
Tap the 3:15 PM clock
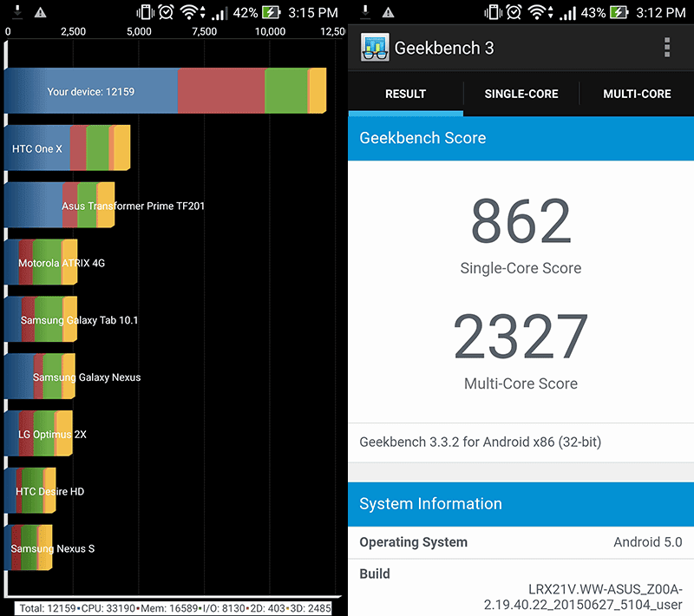pyautogui.click(x=313, y=13)
